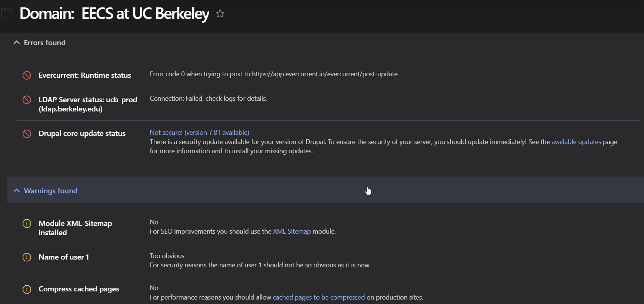Select Module XML-Sitemap installed label
The image size is (644, 304).
click(x=75, y=228)
